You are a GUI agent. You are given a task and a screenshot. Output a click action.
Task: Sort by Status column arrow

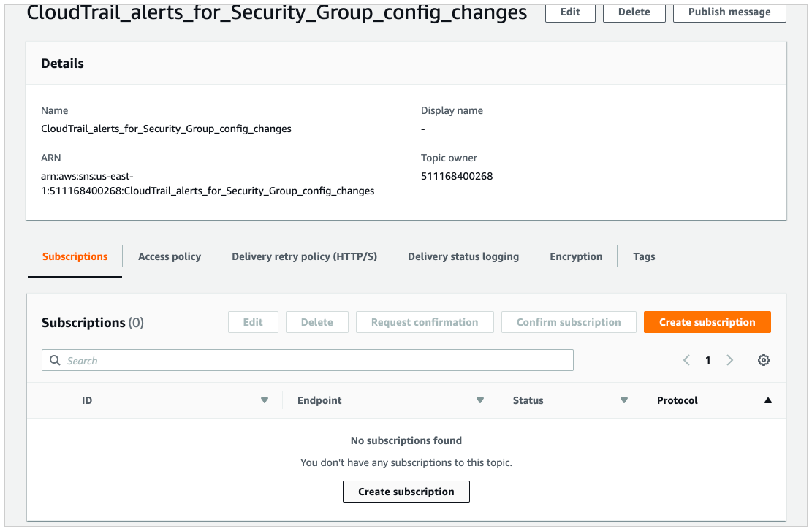pos(624,400)
